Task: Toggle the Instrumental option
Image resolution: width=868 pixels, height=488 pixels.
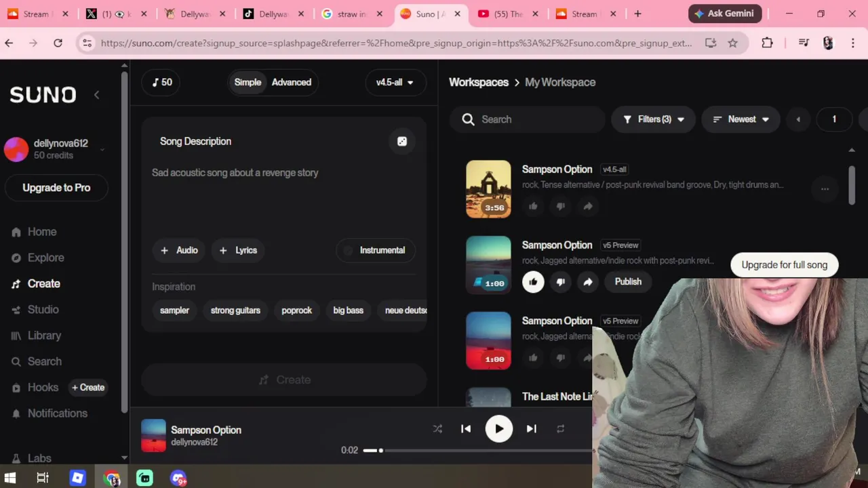Action: (x=376, y=250)
